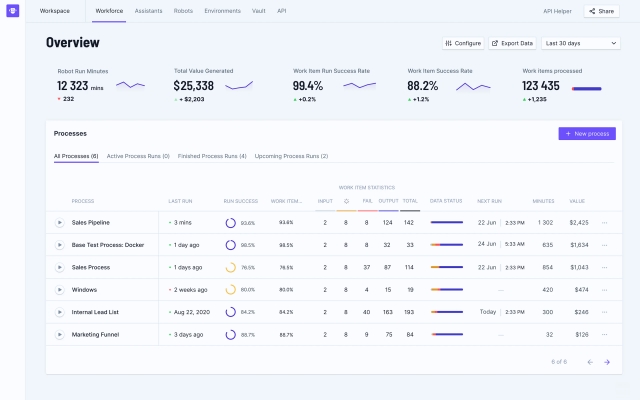640x400 pixels.
Task: Click the Sales Process run success ring
Action: pos(230,267)
